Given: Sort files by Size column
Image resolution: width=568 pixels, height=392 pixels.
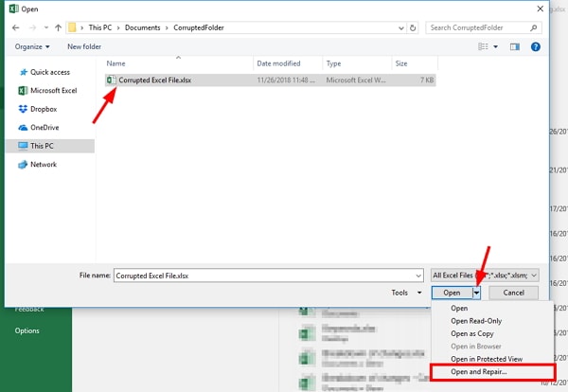Looking at the screenshot, I should coord(401,63).
